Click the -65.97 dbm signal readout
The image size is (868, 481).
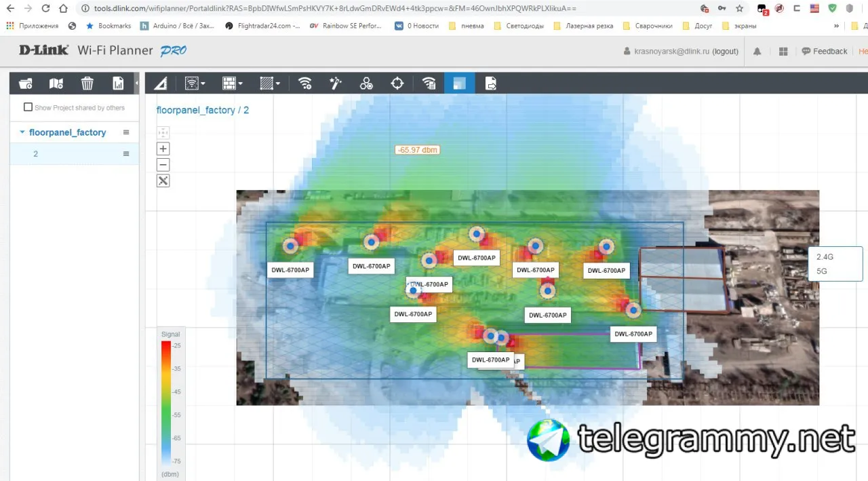pyautogui.click(x=417, y=149)
